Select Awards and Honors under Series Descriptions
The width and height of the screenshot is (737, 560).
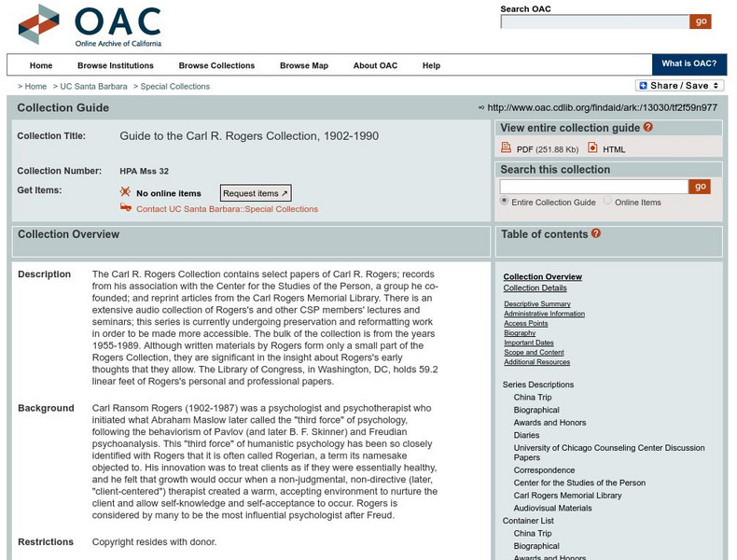pos(549,423)
